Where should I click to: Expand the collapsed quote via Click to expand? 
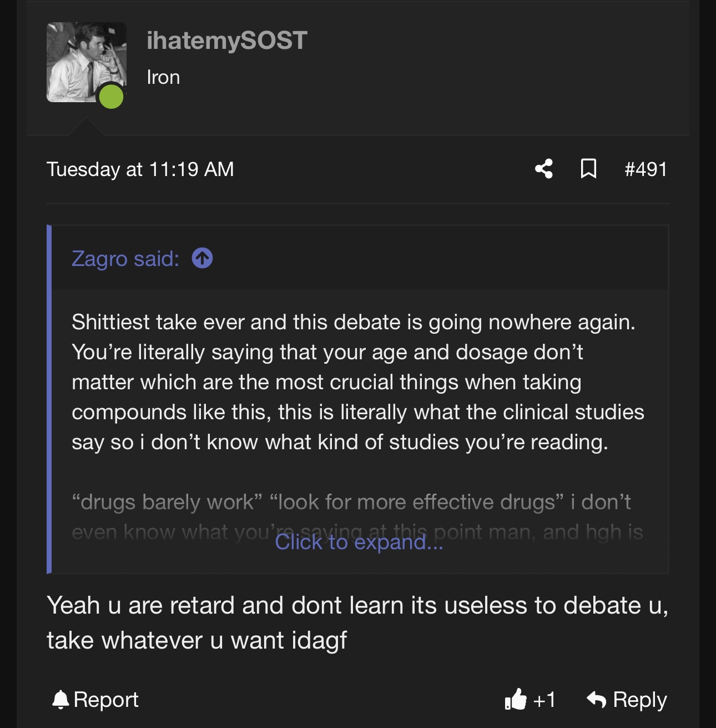point(359,542)
